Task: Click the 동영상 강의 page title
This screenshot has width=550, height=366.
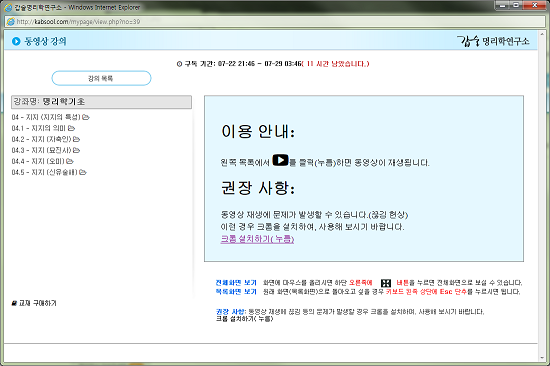Action: pyautogui.click(x=45, y=41)
